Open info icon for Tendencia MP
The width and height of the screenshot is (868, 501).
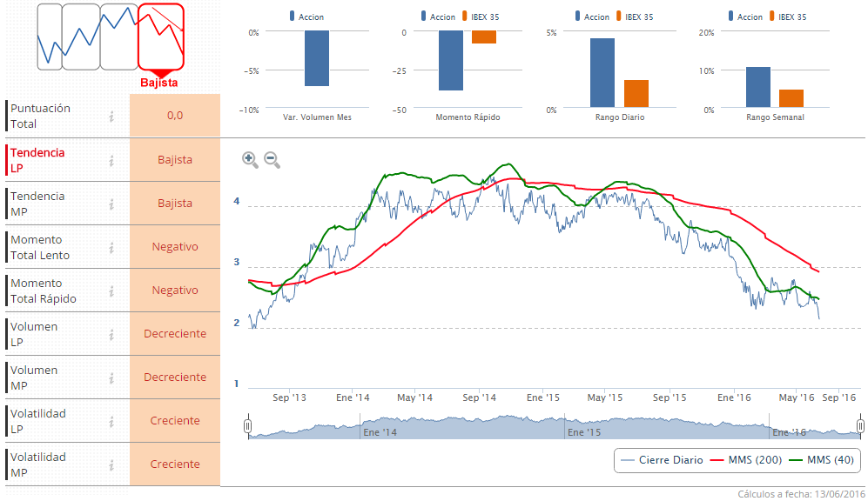point(111,204)
